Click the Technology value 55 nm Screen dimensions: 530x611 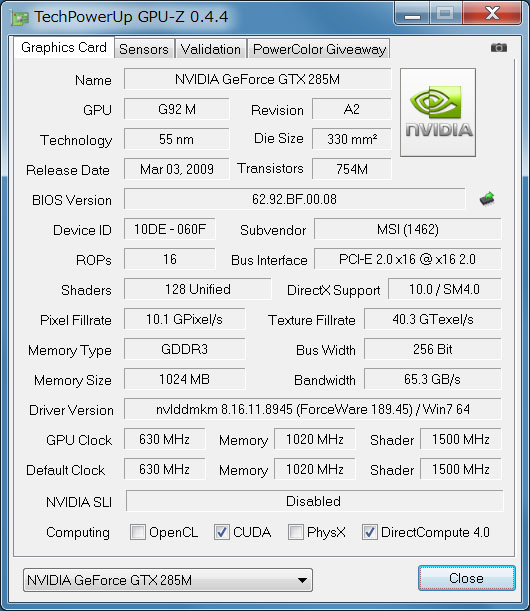177,139
